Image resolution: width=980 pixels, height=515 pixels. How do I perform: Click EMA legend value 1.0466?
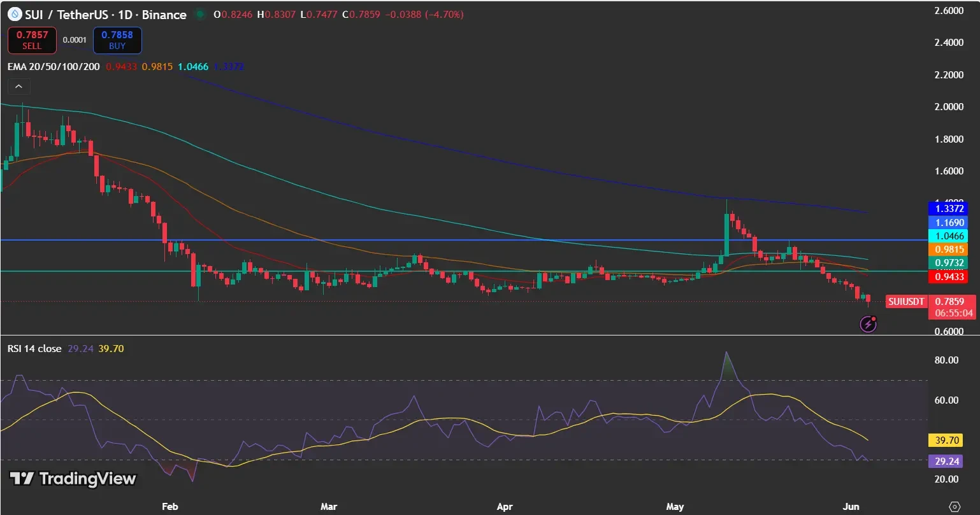click(x=192, y=66)
